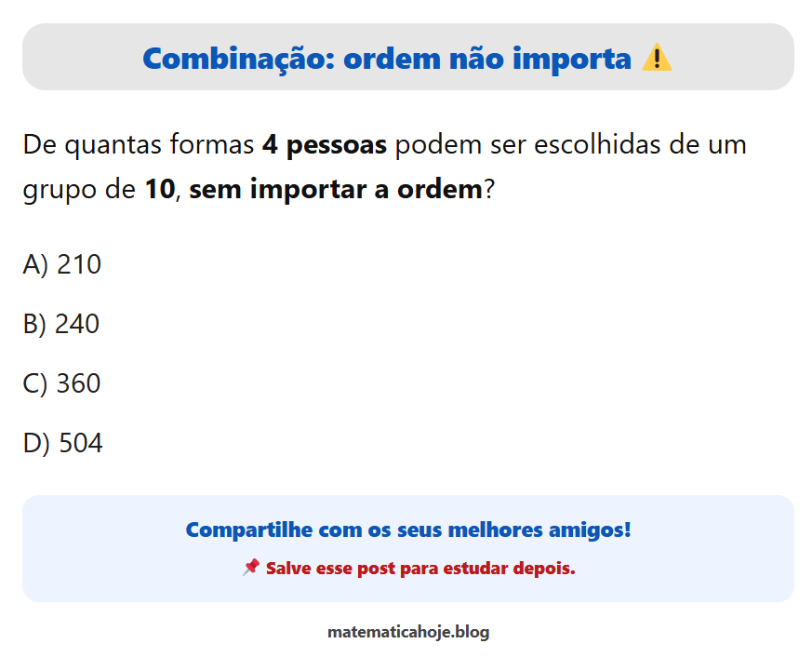Pick answer option C) 360
This screenshot has width=812, height=657.
click(x=61, y=383)
